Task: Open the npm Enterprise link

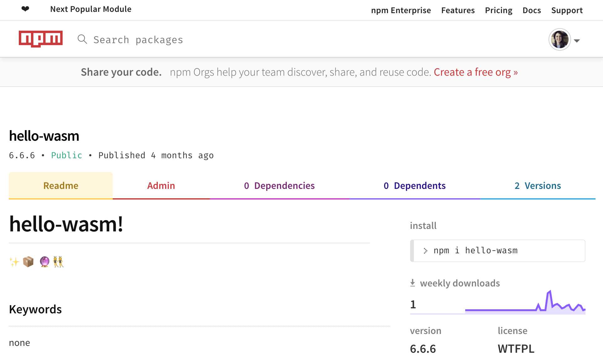Action: [401, 10]
